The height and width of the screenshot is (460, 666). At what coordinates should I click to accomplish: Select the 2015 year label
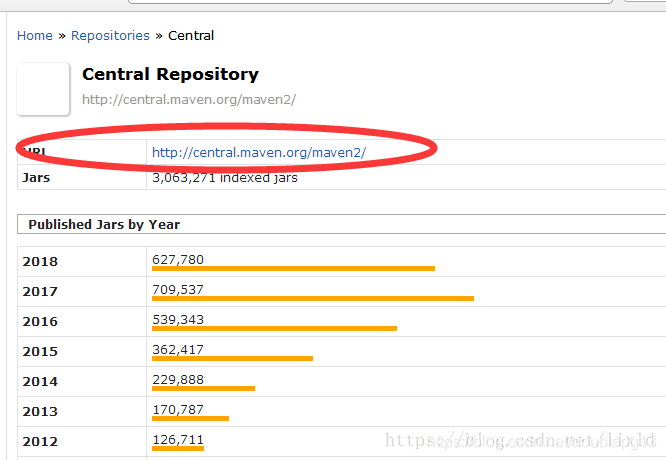point(40,352)
